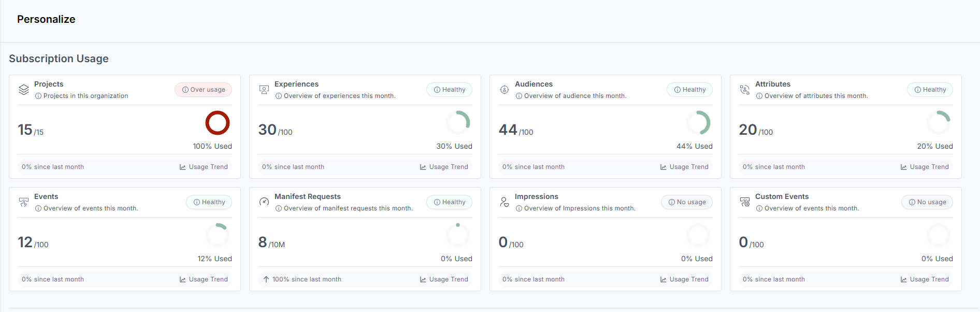The image size is (980, 312).
Task: Open Usage Trend for Projects
Action: pyautogui.click(x=204, y=167)
